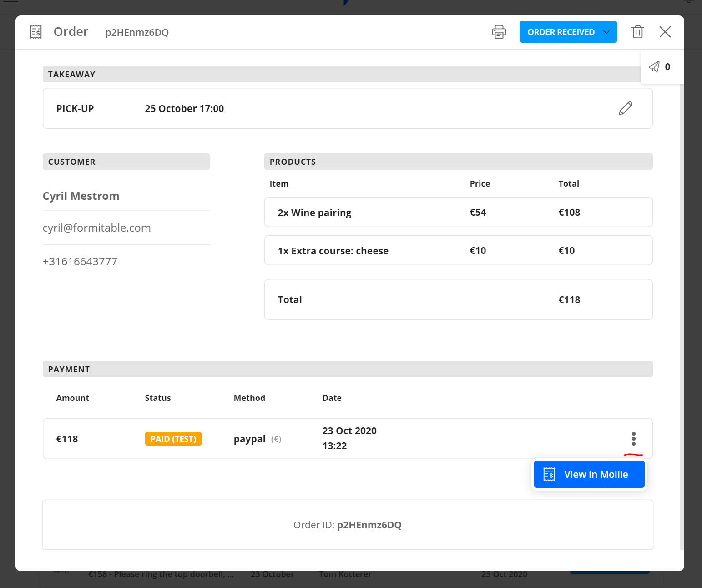The width and height of the screenshot is (702, 588).
Task: Click the paypal payment method
Action: [249, 439]
